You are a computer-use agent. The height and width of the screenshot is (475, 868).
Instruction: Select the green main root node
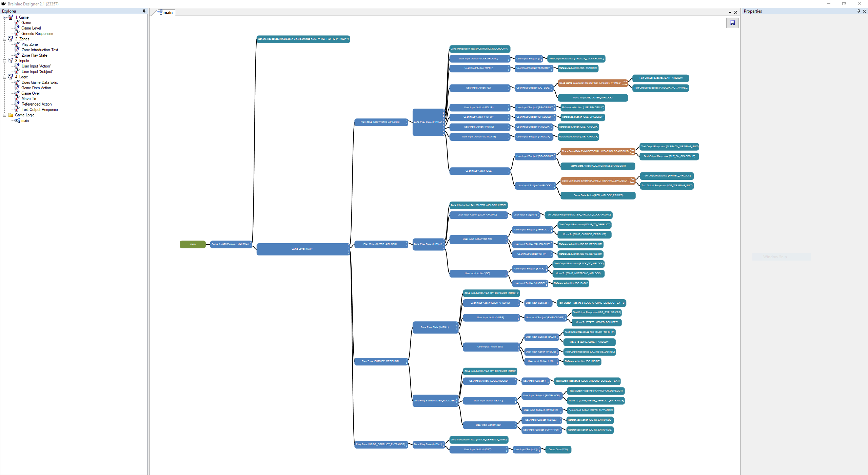click(193, 244)
